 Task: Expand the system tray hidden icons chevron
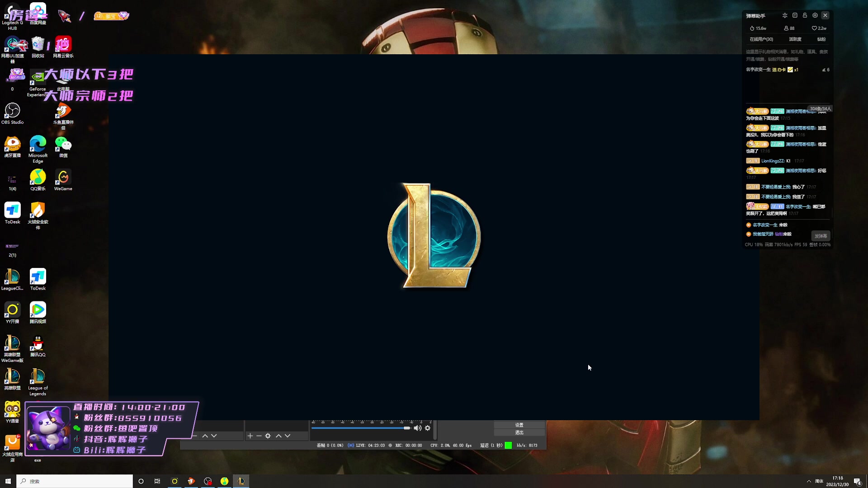tap(809, 481)
